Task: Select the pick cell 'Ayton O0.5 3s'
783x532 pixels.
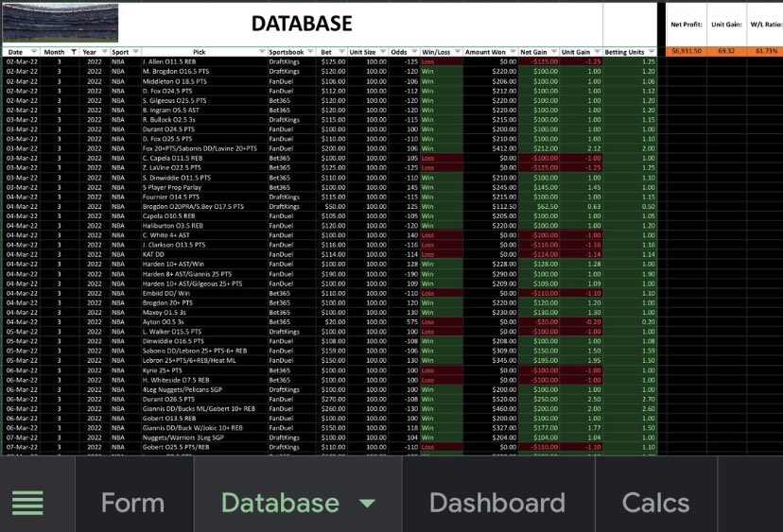Action: tap(203, 322)
